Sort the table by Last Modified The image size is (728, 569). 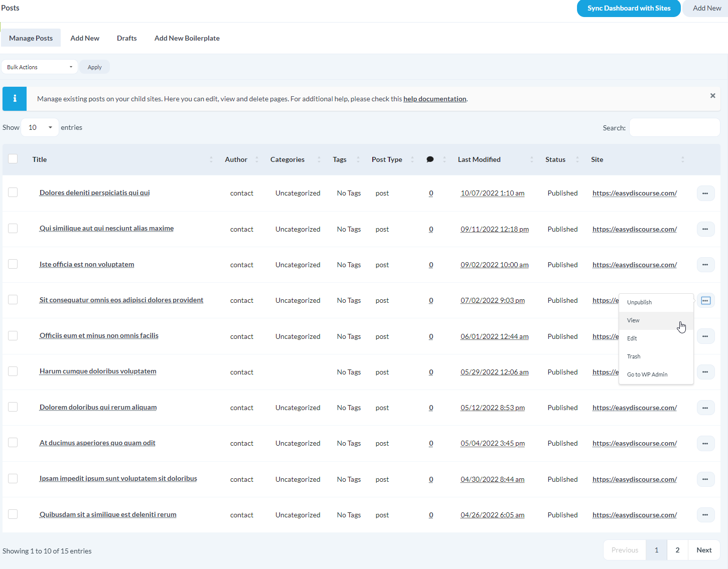(x=479, y=159)
